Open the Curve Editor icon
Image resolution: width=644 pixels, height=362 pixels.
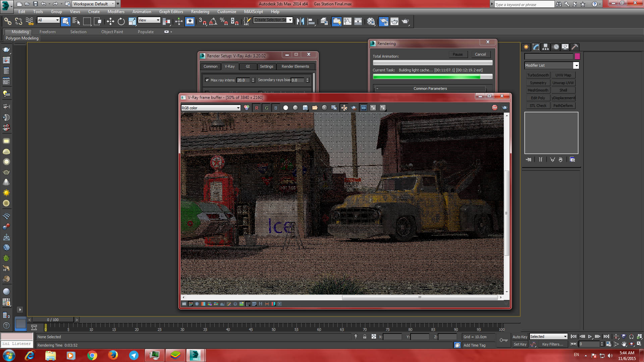coord(347,21)
